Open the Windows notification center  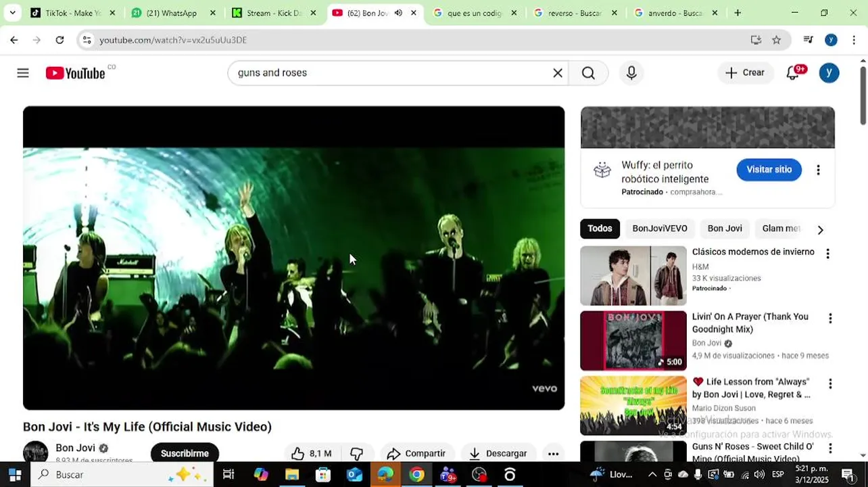[x=848, y=474]
